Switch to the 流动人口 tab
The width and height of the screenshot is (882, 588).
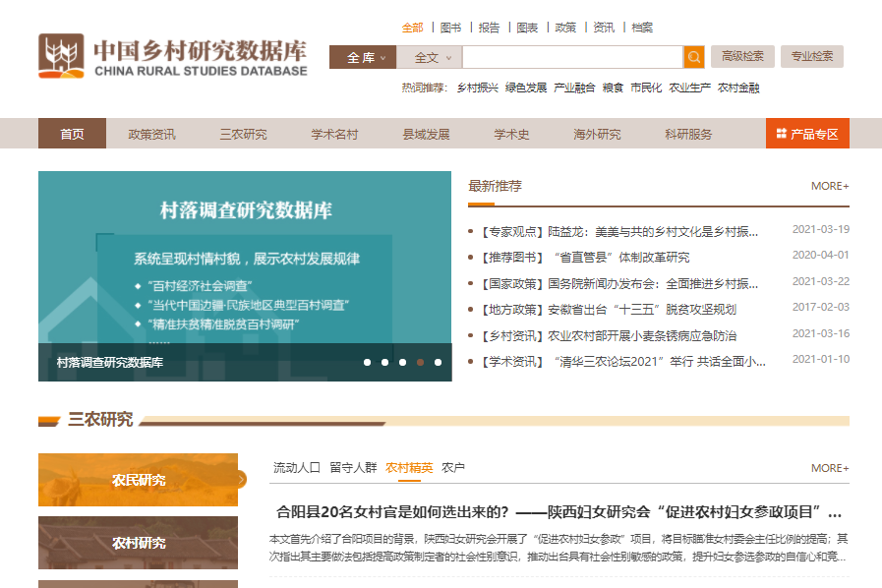(296, 467)
